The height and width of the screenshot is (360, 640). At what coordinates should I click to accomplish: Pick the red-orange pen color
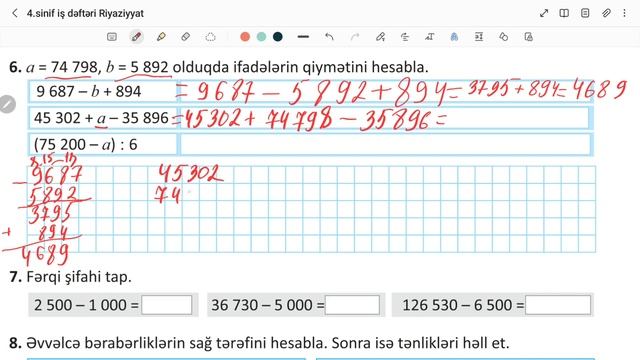245,37
